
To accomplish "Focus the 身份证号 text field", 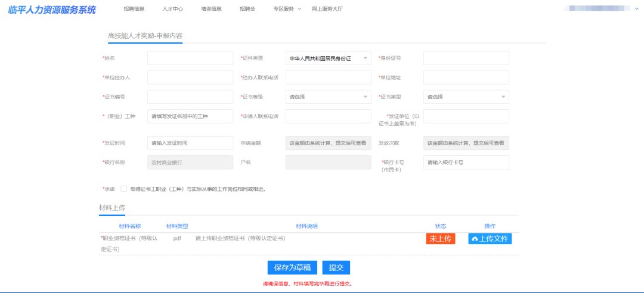I will tap(466, 58).
